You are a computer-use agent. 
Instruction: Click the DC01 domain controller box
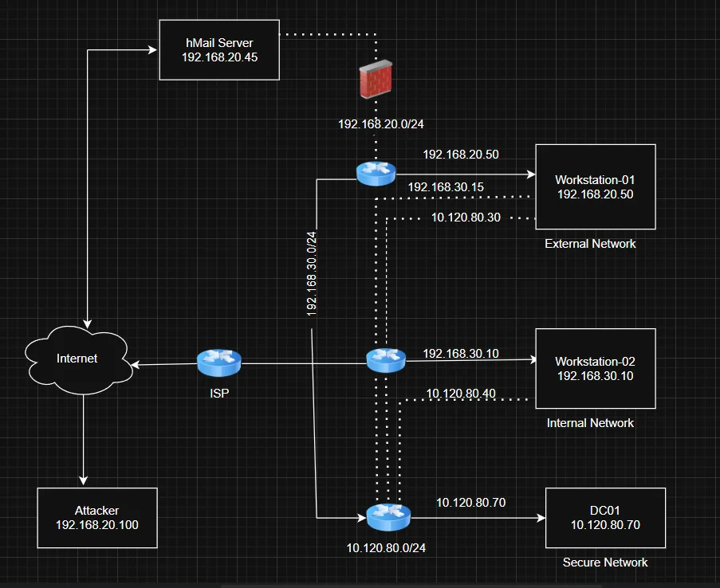(604, 518)
